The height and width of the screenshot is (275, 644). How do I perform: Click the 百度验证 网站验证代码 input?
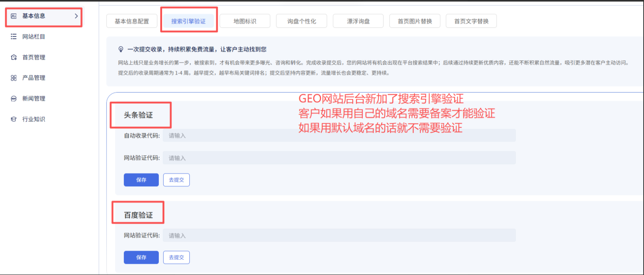click(x=339, y=235)
